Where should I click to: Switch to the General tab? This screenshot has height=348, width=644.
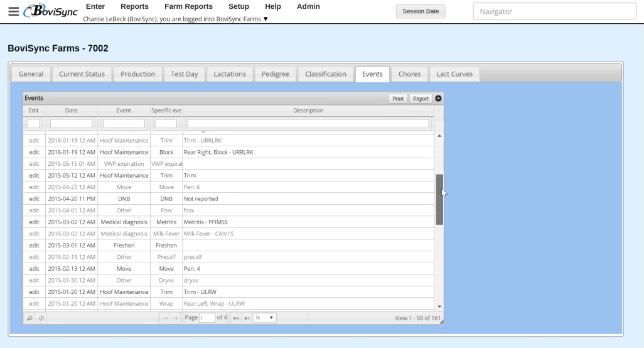click(x=31, y=74)
